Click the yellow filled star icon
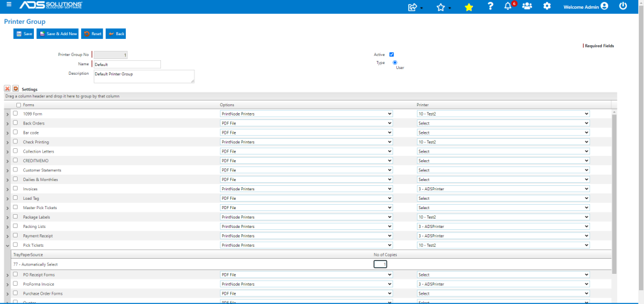Viewport: 644px width, 304px height. (469, 7)
